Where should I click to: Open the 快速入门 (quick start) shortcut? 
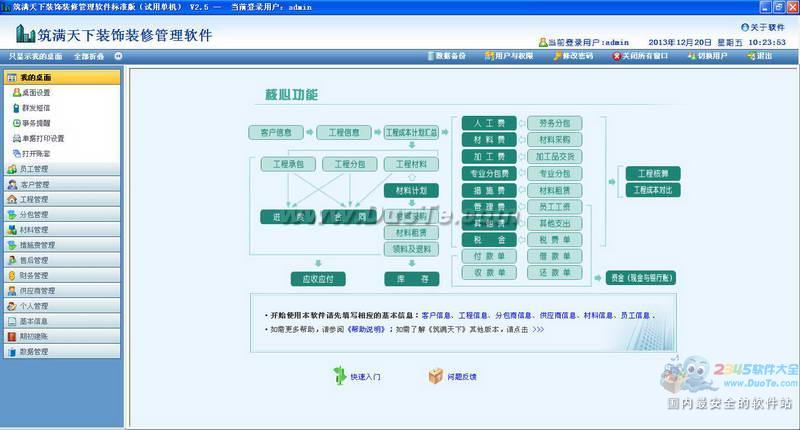pyautogui.click(x=357, y=376)
